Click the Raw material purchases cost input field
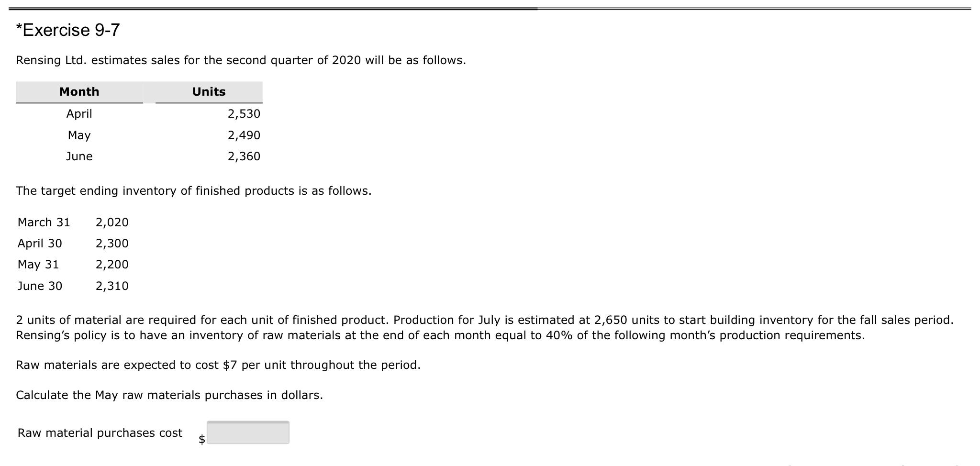 (247, 433)
